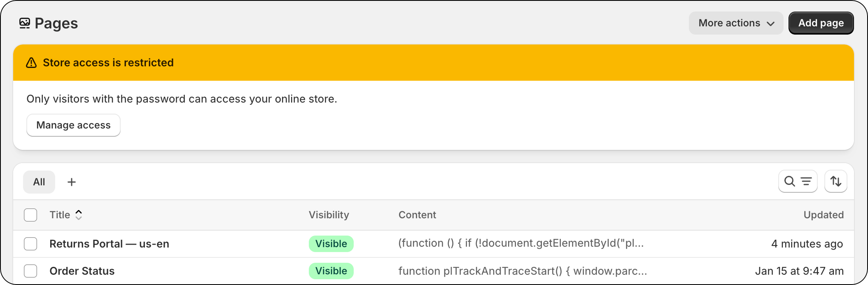This screenshot has height=285, width=868.
Task: Click the warning triangle in restriction banner
Action: [x=31, y=62]
